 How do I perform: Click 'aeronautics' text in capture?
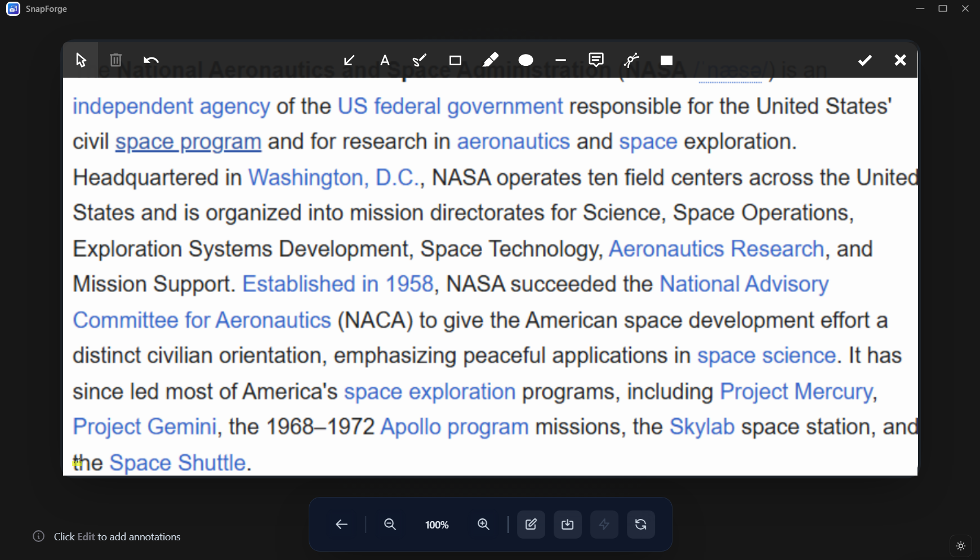(513, 142)
